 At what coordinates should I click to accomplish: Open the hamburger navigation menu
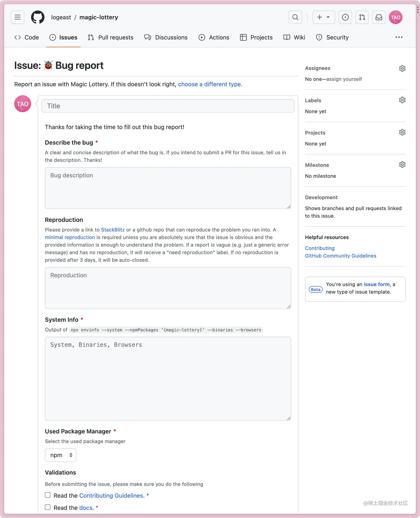click(17, 17)
